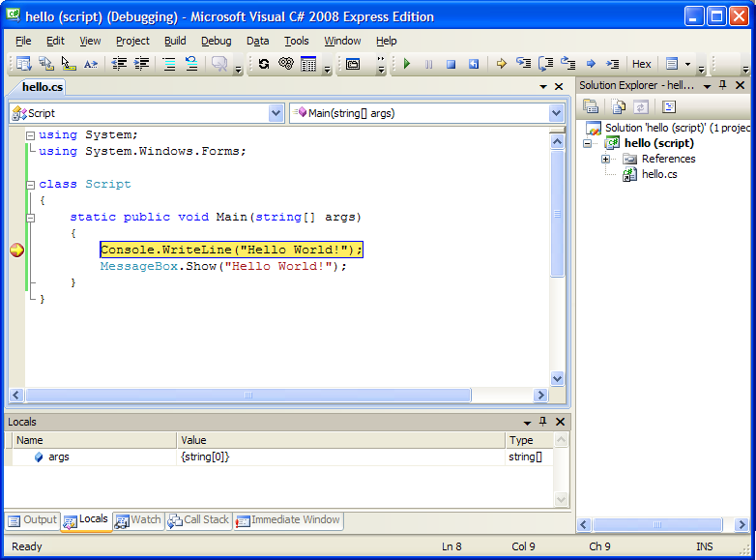The image size is (756, 560).
Task: Switch to the Immediate Window tab
Action: pyautogui.click(x=288, y=520)
